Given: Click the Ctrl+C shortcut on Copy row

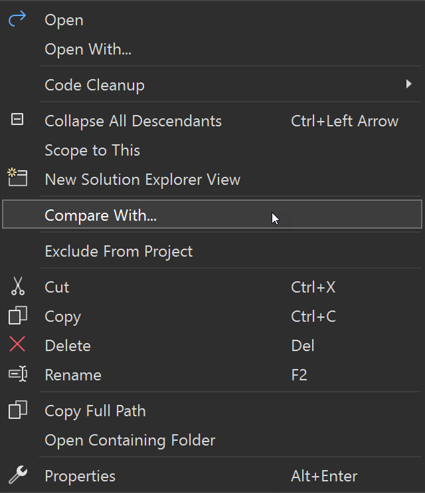Looking at the screenshot, I should (x=313, y=316).
